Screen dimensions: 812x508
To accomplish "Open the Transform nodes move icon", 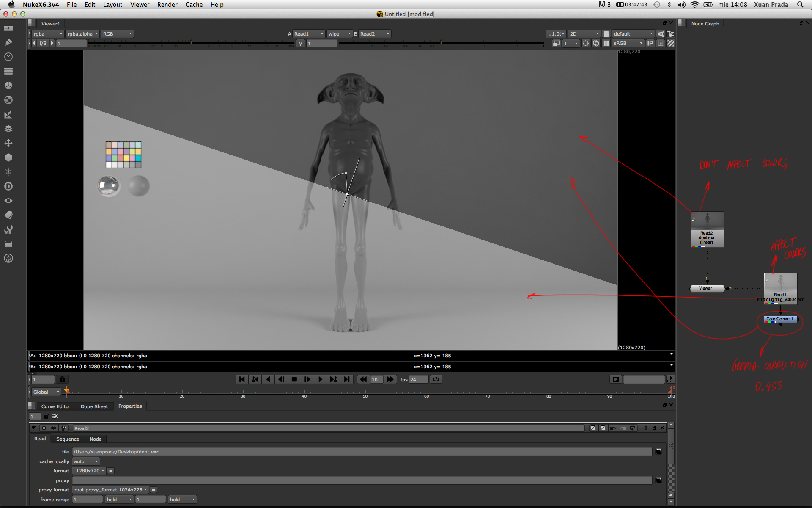I will [x=8, y=143].
